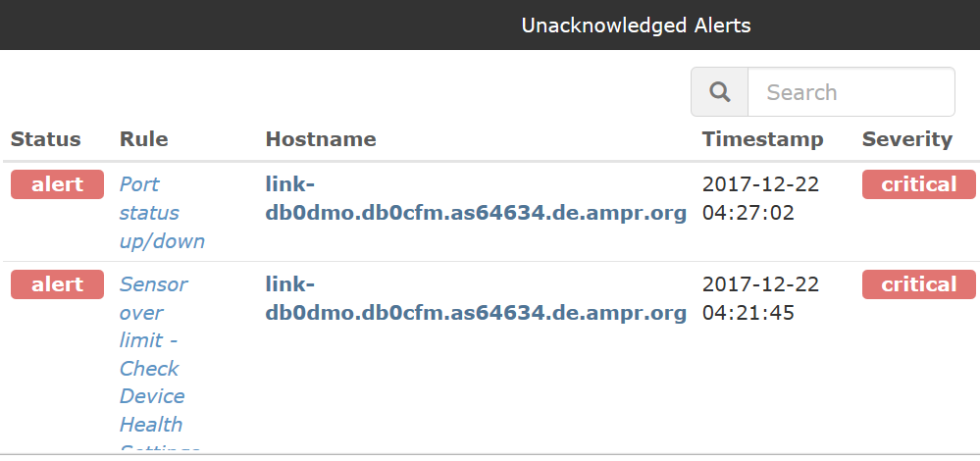Sort by the Rule column header
The image size is (980, 461).
point(144,138)
